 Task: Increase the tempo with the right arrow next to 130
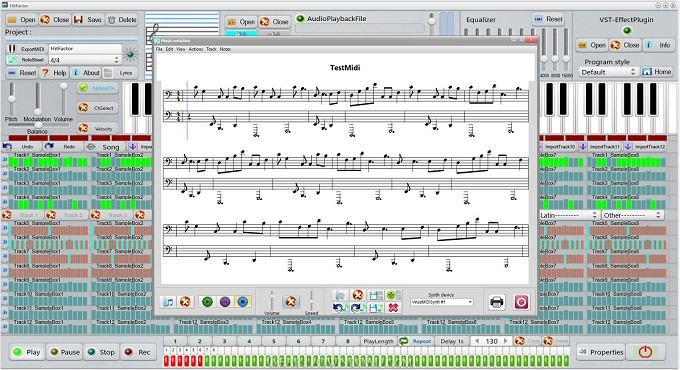coord(506,341)
